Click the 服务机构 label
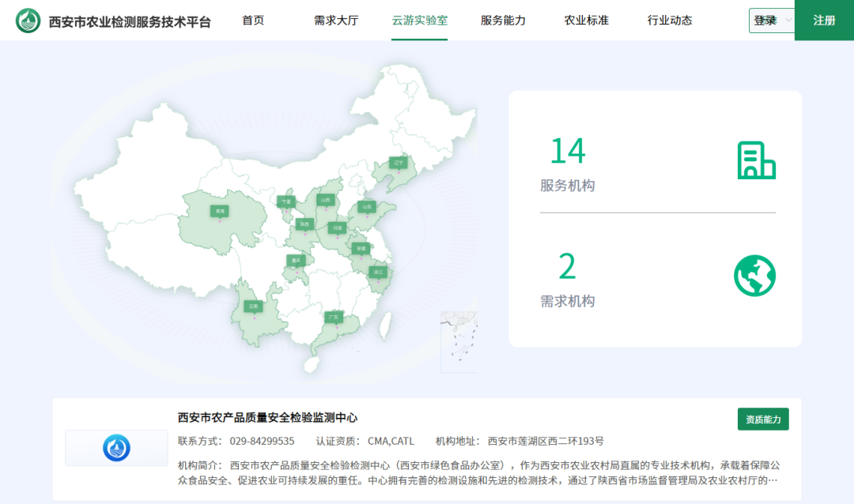This screenshot has width=854, height=504. [x=567, y=186]
